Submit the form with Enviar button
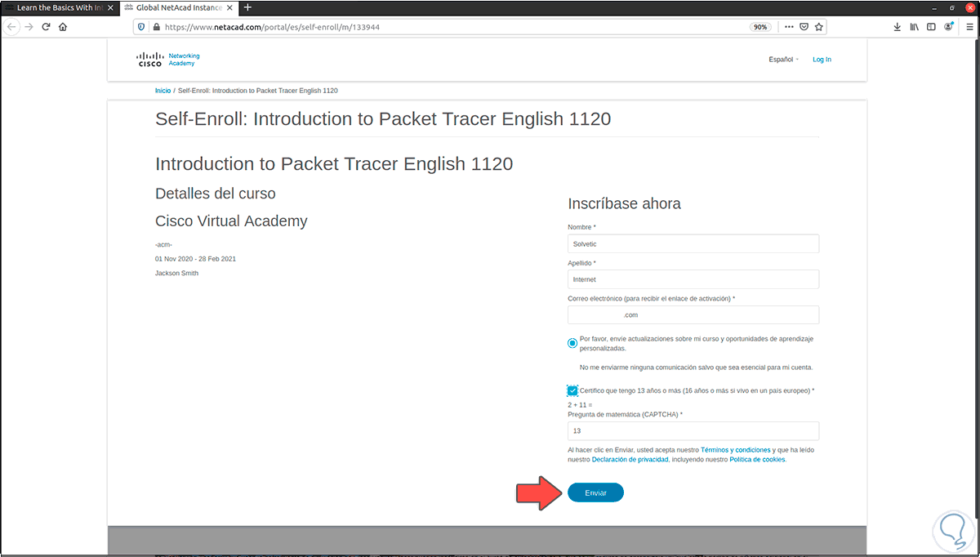The height and width of the screenshot is (557, 980). coord(595,492)
